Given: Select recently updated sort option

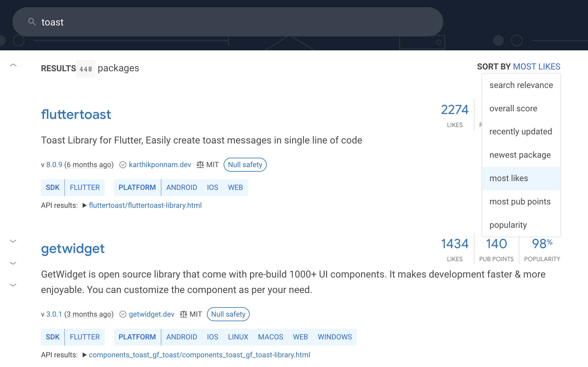Looking at the screenshot, I should click(520, 132).
